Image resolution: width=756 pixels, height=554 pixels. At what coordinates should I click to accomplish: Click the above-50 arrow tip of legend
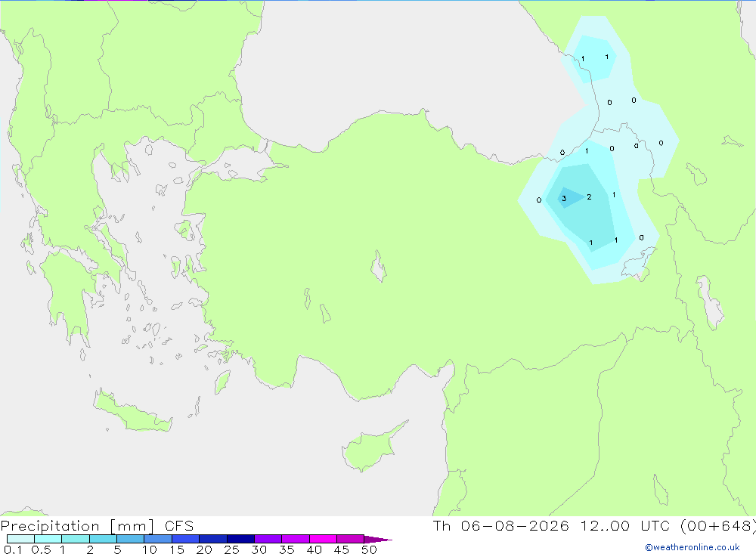click(x=377, y=539)
